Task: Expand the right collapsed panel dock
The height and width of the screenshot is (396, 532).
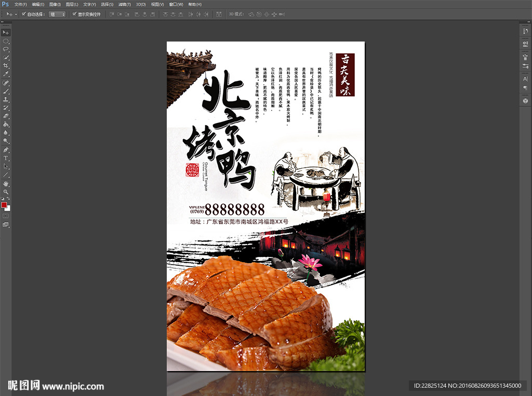Action: tap(528, 22)
